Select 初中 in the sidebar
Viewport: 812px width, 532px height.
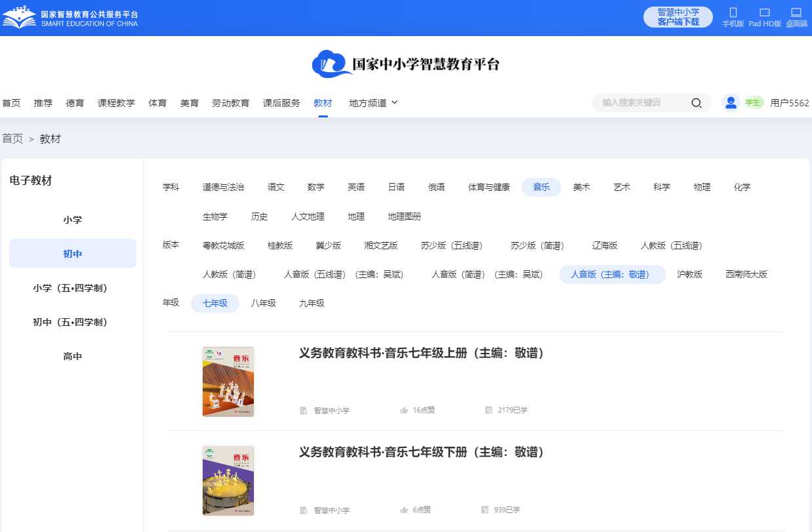[x=73, y=254]
